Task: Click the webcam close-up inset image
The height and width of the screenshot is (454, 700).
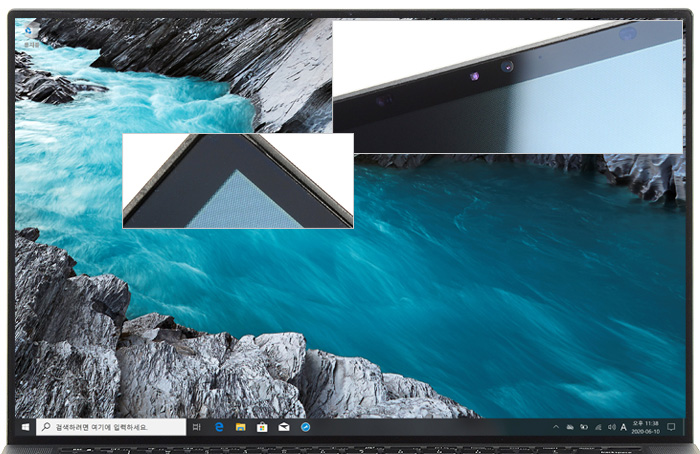Action: pos(508,87)
